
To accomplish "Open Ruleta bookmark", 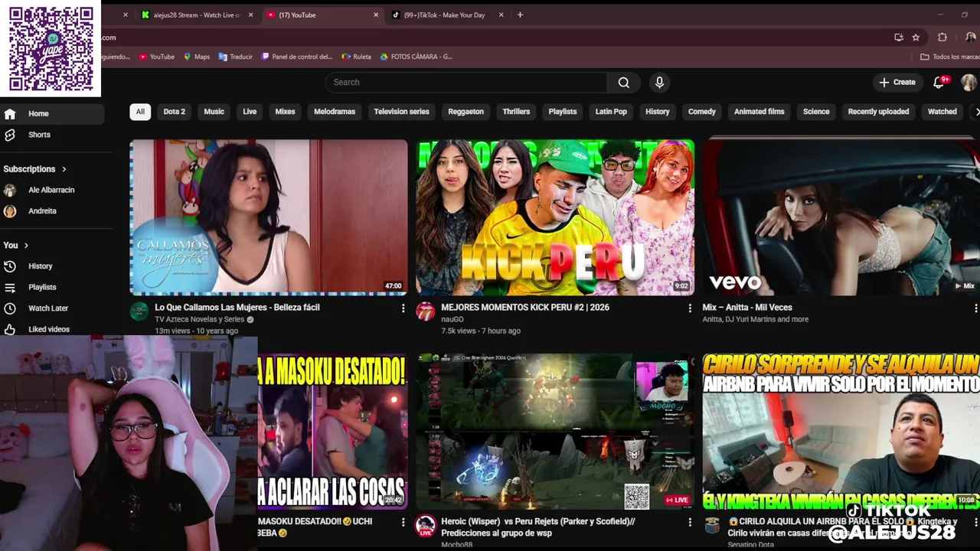I will point(357,57).
